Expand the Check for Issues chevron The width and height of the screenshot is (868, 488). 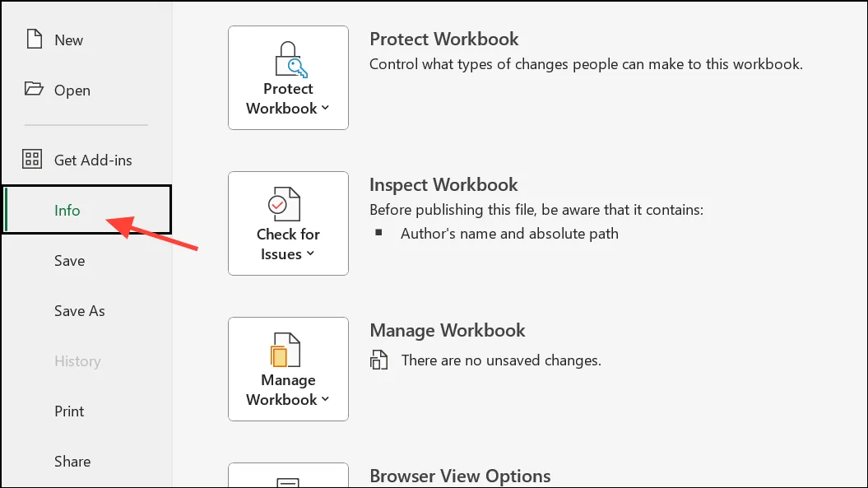(310, 253)
